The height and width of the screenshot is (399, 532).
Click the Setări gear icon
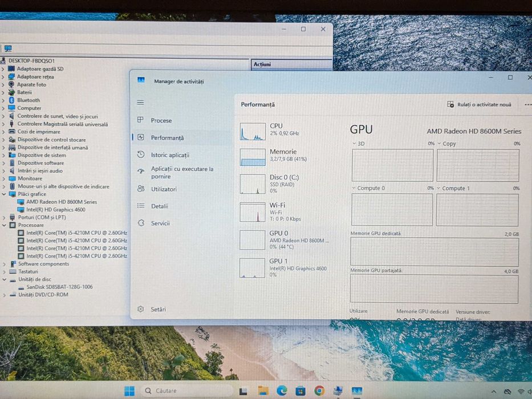(x=141, y=309)
